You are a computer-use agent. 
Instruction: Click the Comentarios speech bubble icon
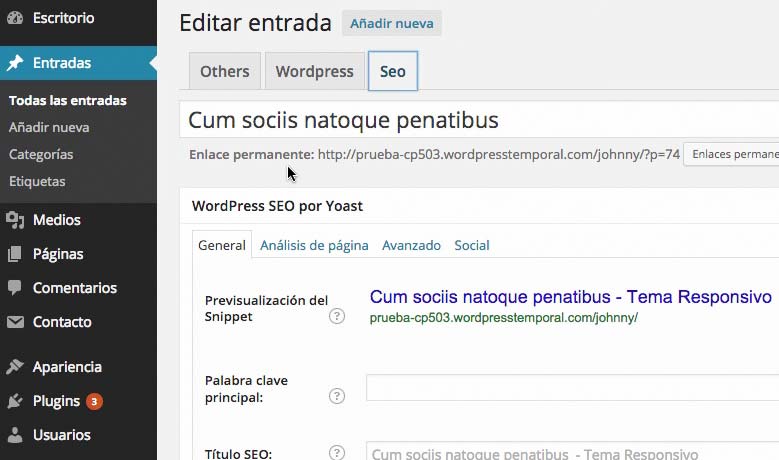tap(15, 288)
